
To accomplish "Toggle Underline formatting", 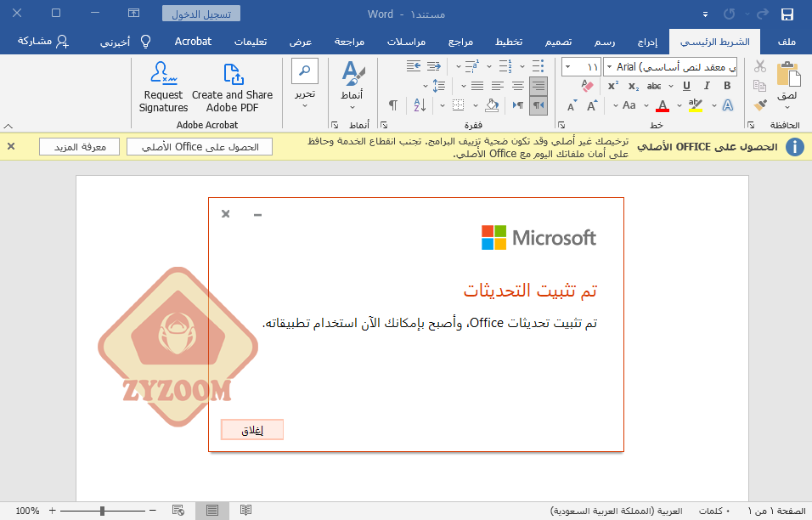I will [x=686, y=86].
